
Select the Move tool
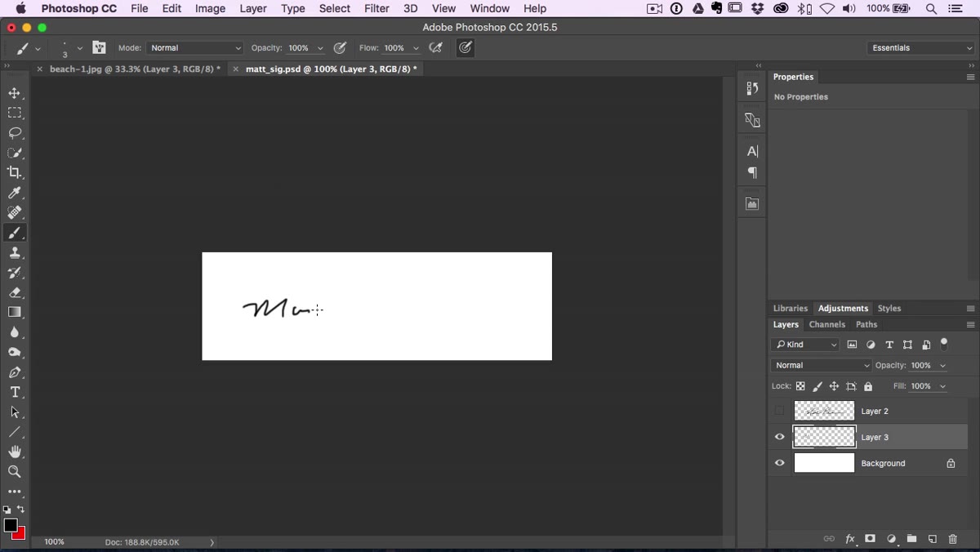(x=15, y=93)
